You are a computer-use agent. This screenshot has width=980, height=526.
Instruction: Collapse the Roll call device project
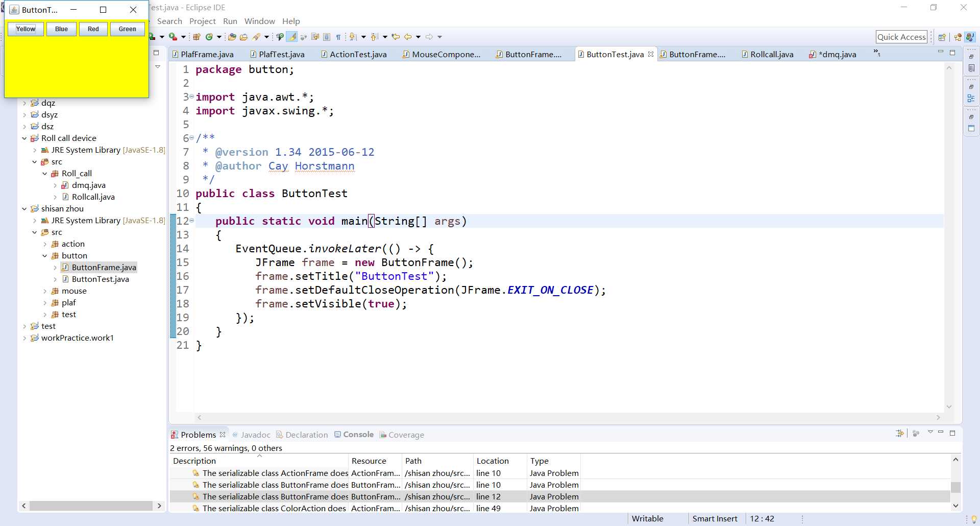(24, 138)
